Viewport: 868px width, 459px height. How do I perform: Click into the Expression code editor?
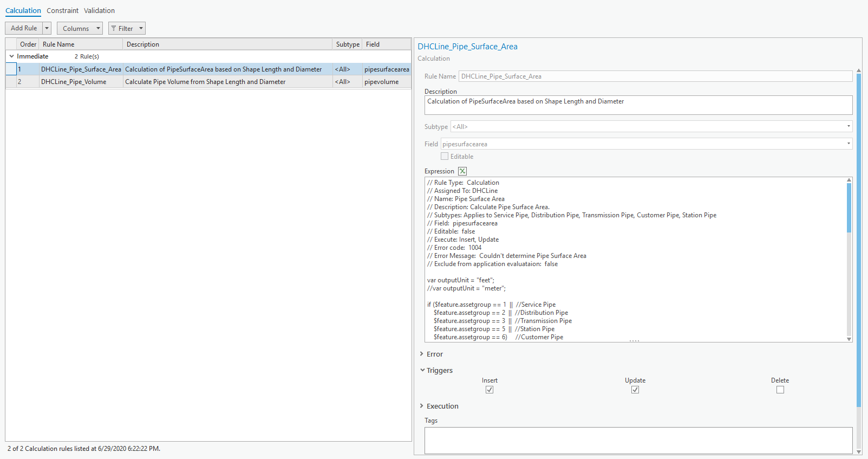pos(635,260)
